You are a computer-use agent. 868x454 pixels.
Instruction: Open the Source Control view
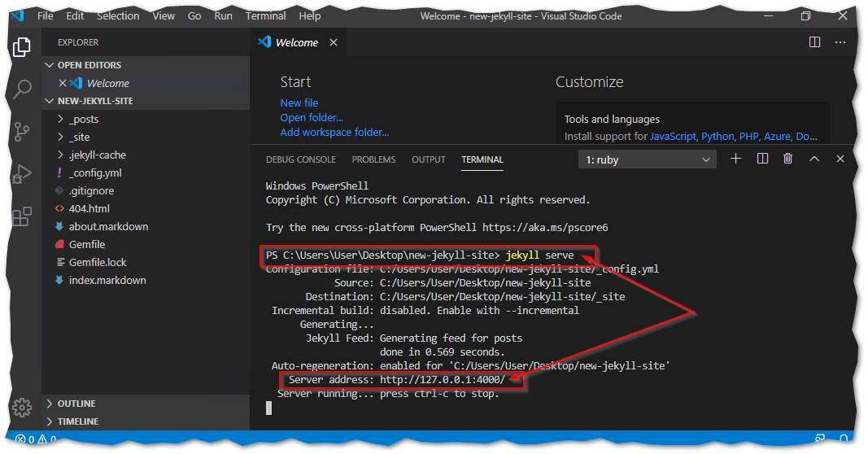coord(22,132)
